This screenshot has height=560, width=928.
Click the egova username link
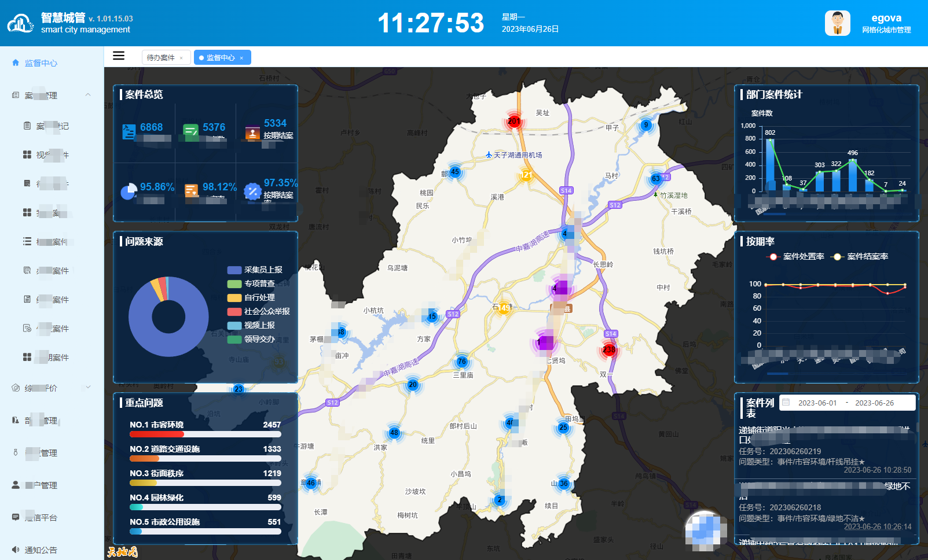pyautogui.click(x=886, y=18)
